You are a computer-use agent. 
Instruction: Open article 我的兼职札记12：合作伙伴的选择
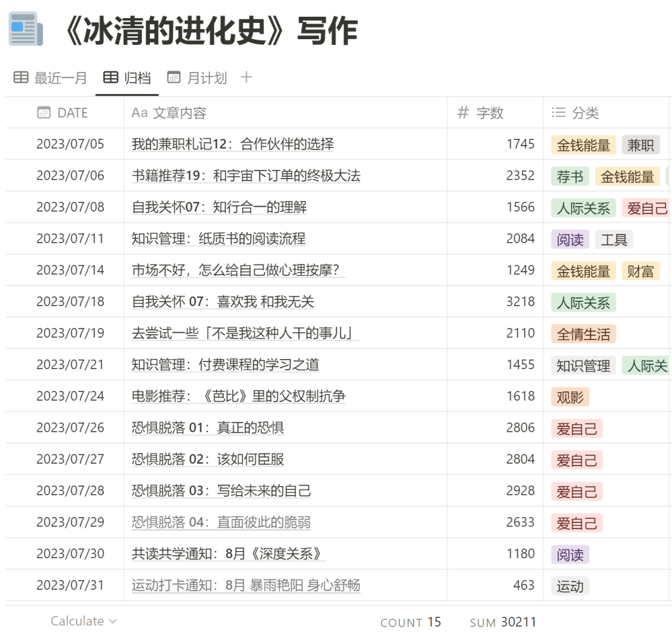233,144
